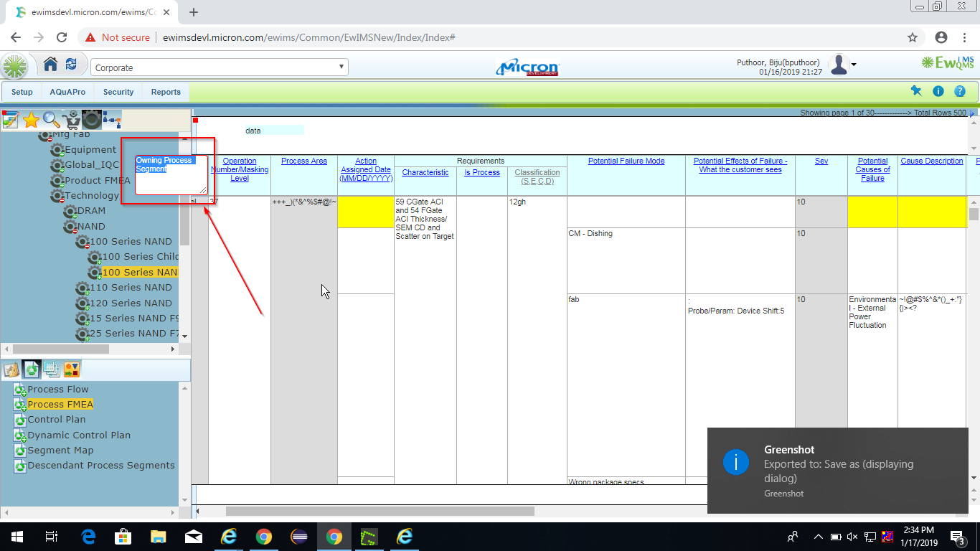This screenshot has height=551, width=980.
Task: Click the green snowflake EwIMS logo button
Action: (x=14, y=67)
